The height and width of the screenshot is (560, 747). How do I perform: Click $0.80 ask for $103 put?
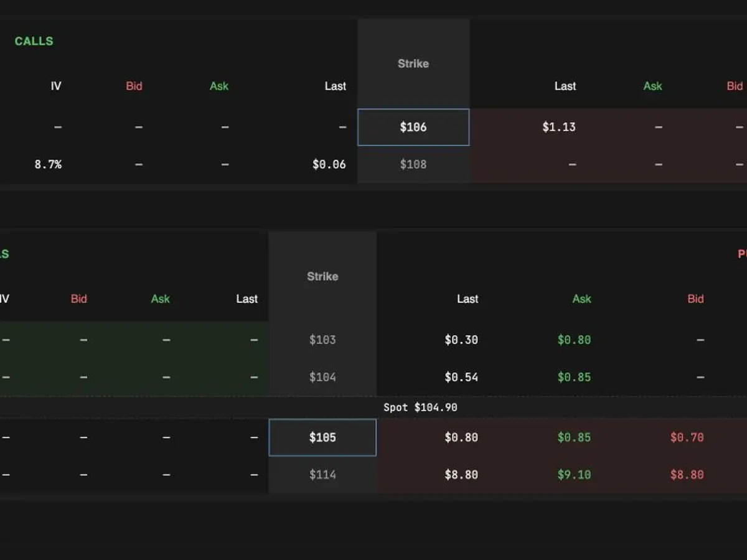(x=574, y=340)
